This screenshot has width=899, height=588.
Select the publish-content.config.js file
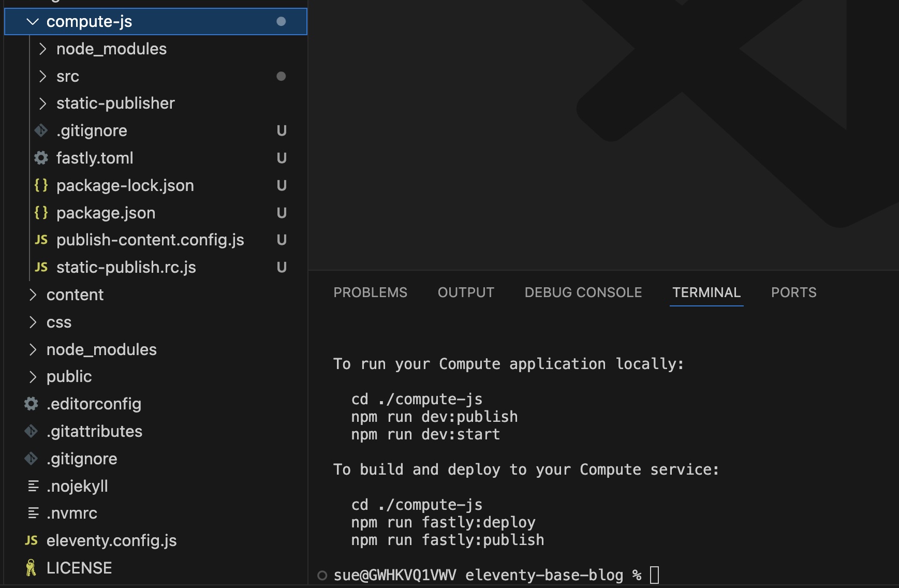(x=150, y=240)
